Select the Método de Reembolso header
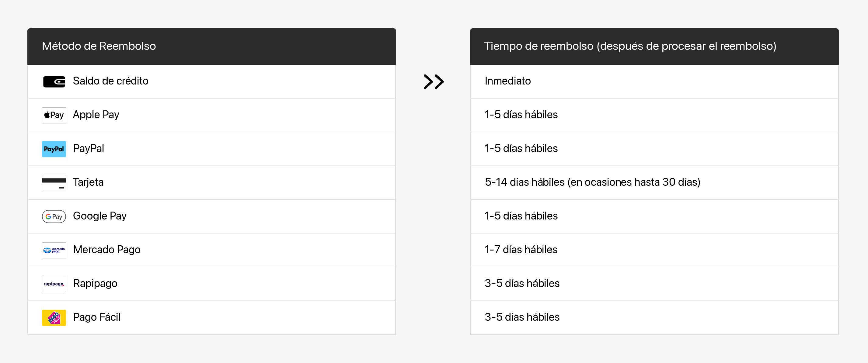 (x=99, y=46)
